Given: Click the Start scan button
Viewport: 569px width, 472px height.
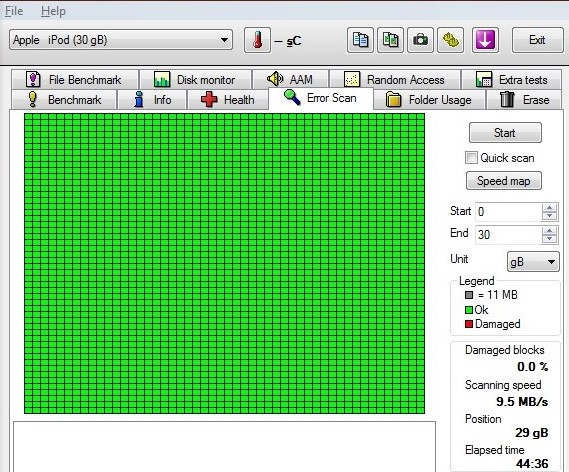Looking at the screenshot, I should pyautogui.click(x=505, y=133).
